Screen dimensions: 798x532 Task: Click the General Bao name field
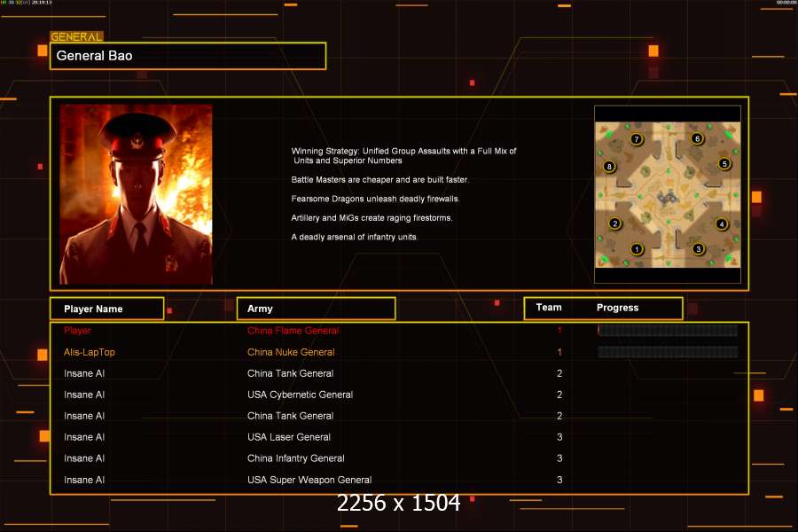pyautogui.click(x=188, y=56)
